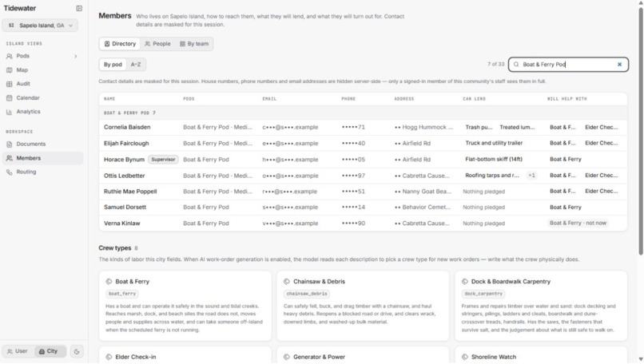Click 'Truck and utility trailer' lend item

coord(494,143)
